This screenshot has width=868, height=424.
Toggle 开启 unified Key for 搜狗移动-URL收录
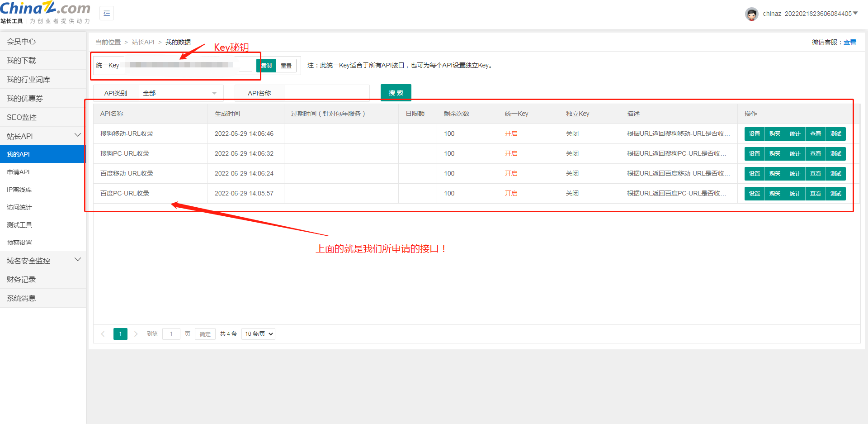511,133
